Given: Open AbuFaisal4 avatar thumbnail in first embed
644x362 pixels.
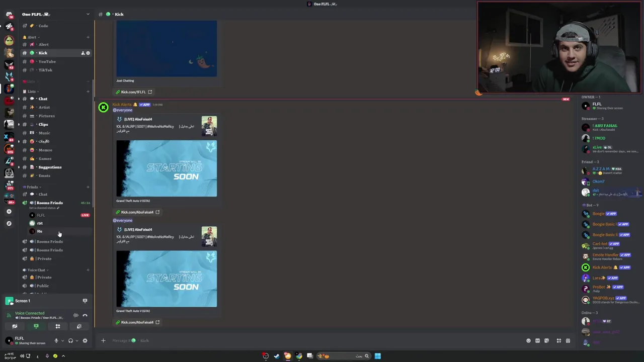Looking at the screenshot, I should point(209,126).
